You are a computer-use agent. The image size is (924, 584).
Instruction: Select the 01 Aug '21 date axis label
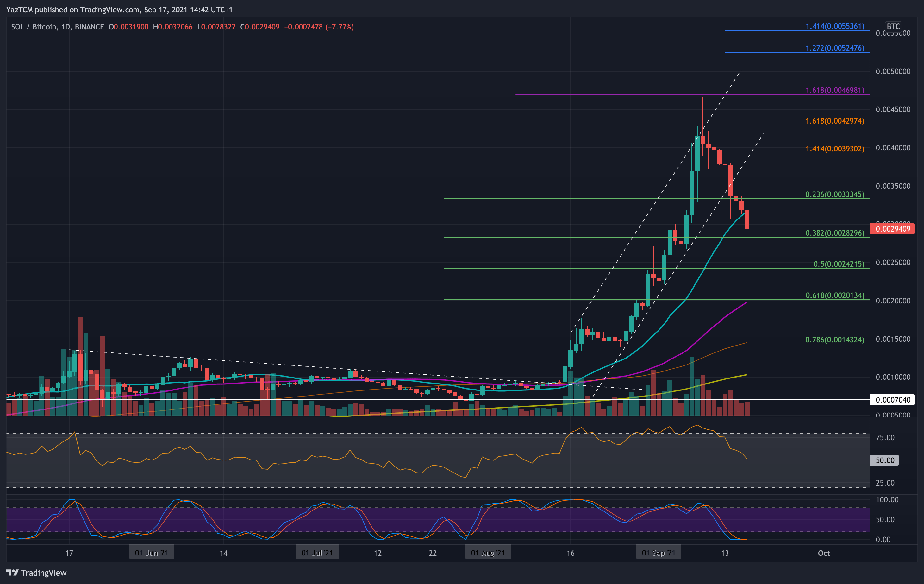click(488, 553)
